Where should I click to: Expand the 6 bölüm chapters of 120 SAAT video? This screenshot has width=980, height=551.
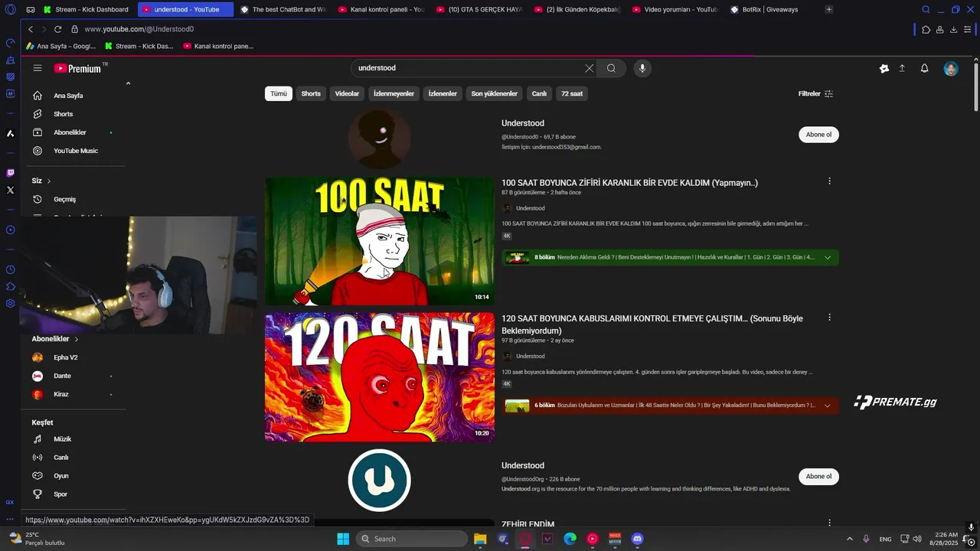828,406
